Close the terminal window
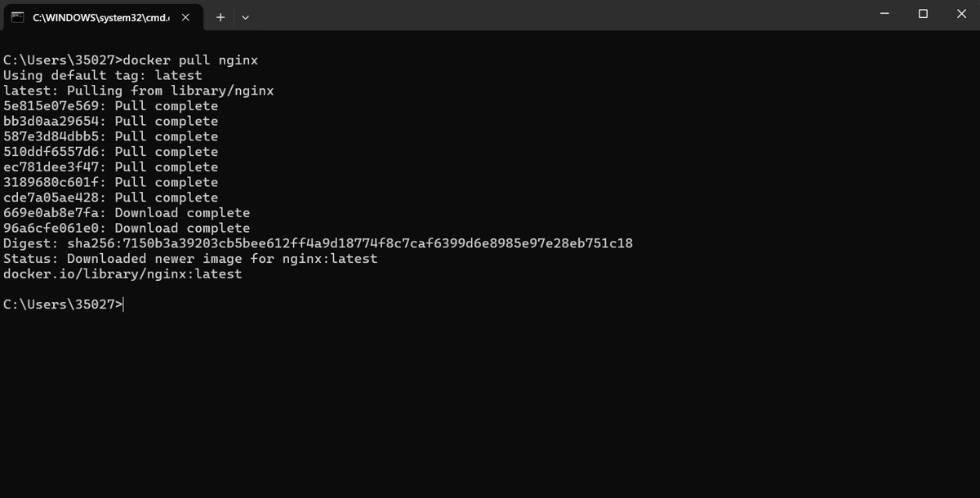The height and width of the screenshot is (498, 980). point(961,14)
